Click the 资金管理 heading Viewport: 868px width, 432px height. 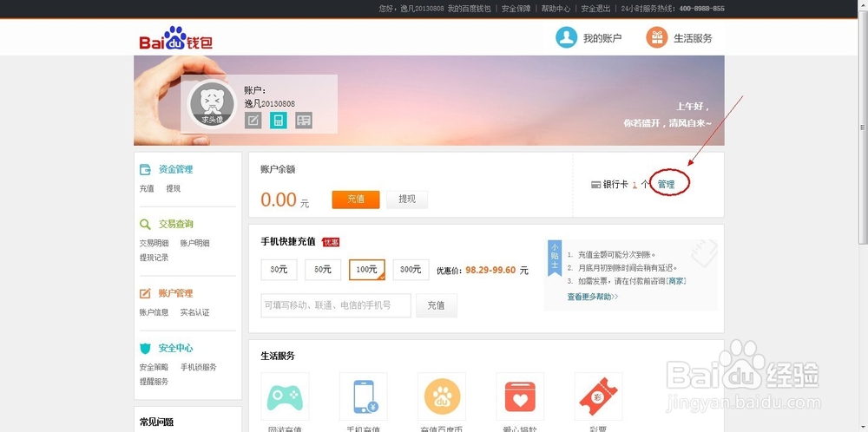[x=175, y=169]
